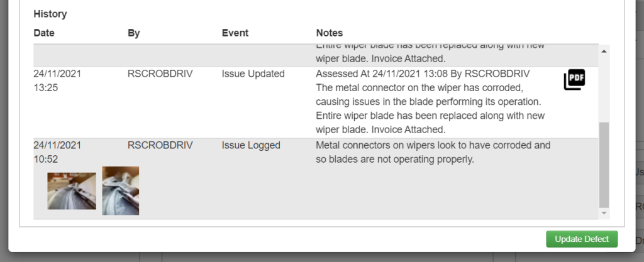Click the Update Defect button
This screenshot has height=262, width=644.
(x=582, y=239)
